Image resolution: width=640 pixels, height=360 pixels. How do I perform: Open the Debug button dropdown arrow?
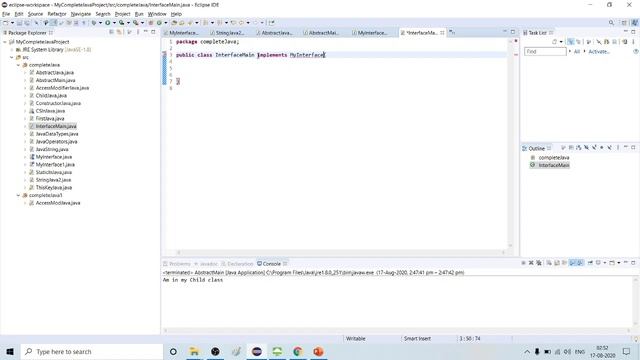tap(100, 23)
